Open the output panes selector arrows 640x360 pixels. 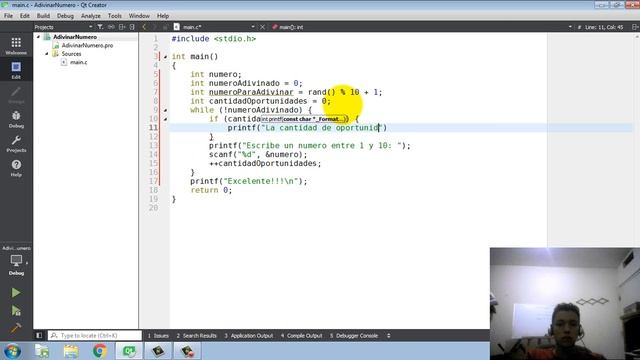pos(389,336)
